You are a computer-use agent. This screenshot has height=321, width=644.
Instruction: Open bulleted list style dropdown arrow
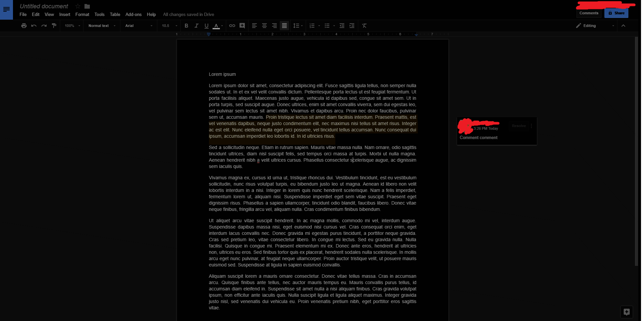click(334, 26)
